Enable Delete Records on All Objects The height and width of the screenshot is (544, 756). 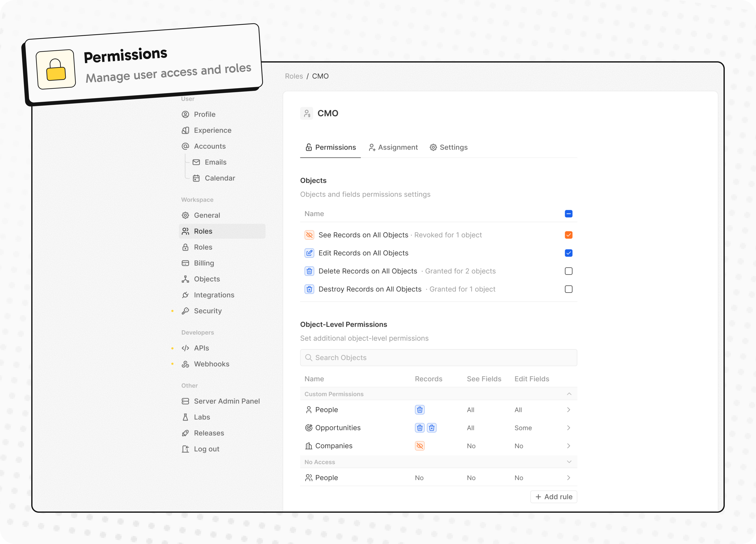pos(569,271)
